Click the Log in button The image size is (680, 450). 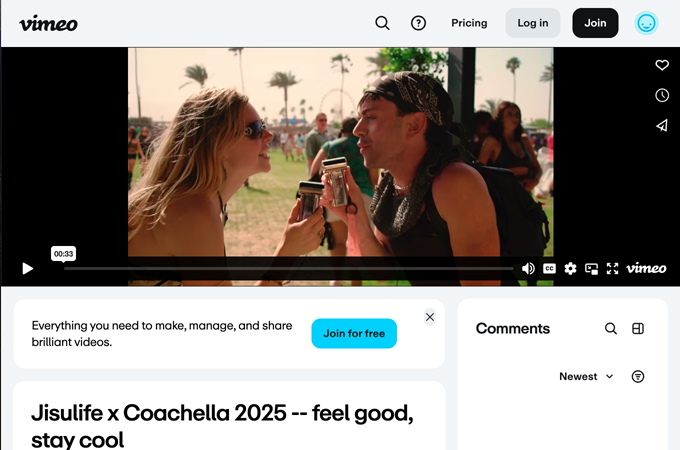coord(533,23)
